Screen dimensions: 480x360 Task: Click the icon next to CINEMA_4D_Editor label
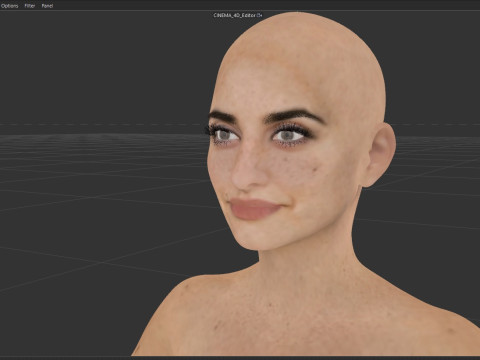pos(260,15)
